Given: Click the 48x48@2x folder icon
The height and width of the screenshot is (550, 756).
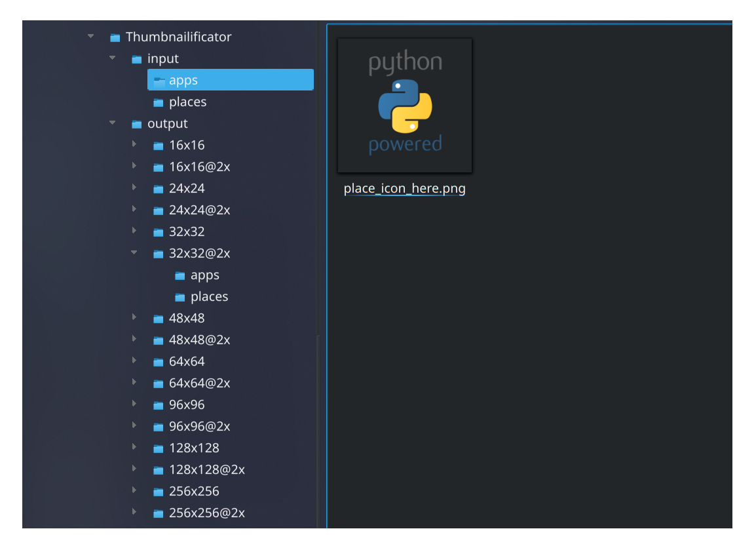Looking at the screenshot, I should coord(158,341).
